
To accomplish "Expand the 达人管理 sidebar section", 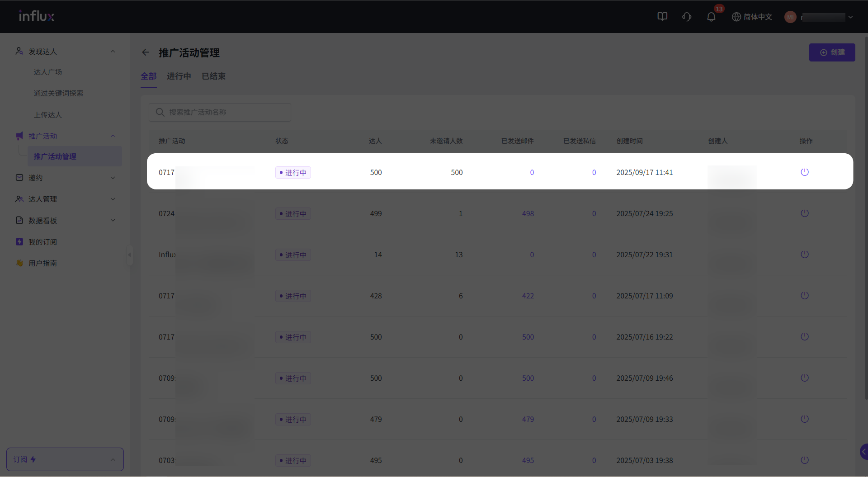I will [66, 199].
